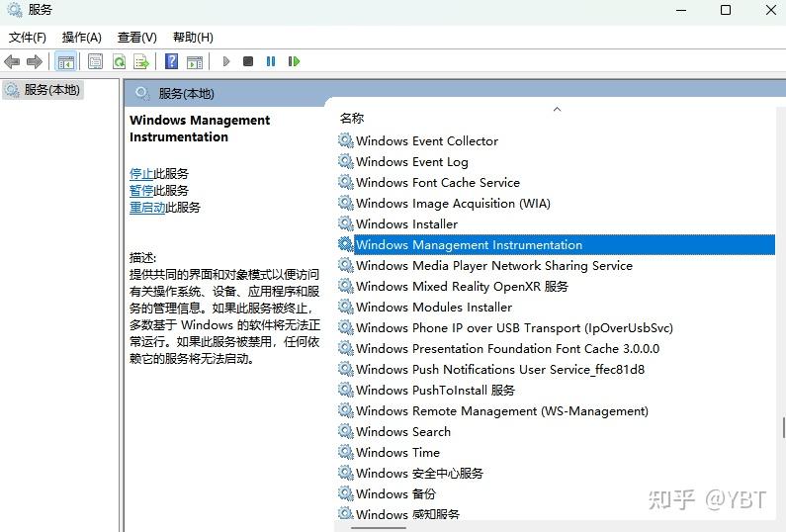Toggle the show/hide console tree icon
This screenshot has width=786, height=532.
[x=66, y=61]
